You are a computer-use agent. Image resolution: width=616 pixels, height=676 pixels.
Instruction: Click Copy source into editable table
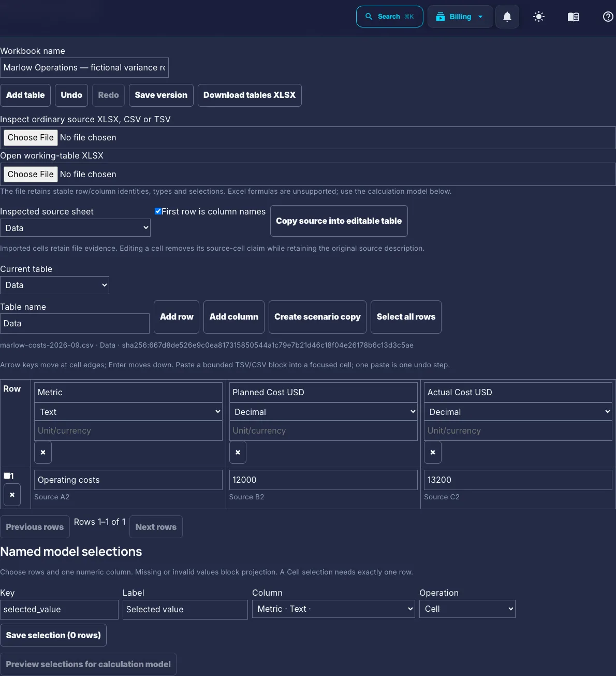pyautogui.click(x=339, y=221)
